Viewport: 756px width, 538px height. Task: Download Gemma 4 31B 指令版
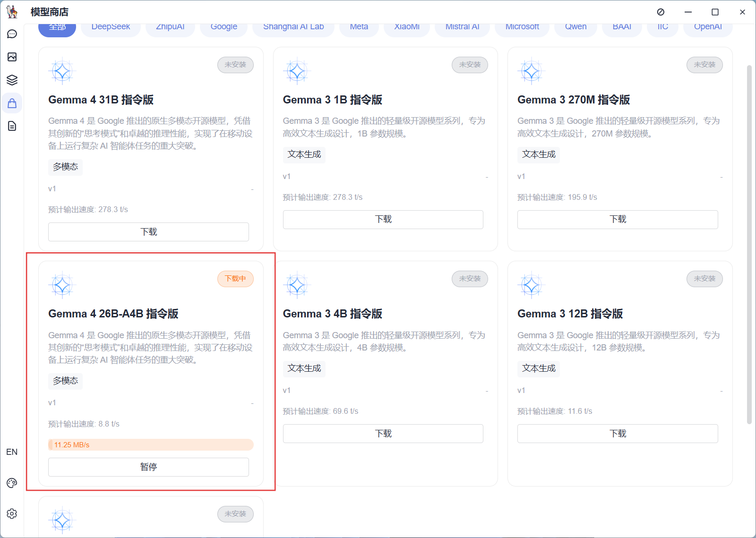coord(148,232)
